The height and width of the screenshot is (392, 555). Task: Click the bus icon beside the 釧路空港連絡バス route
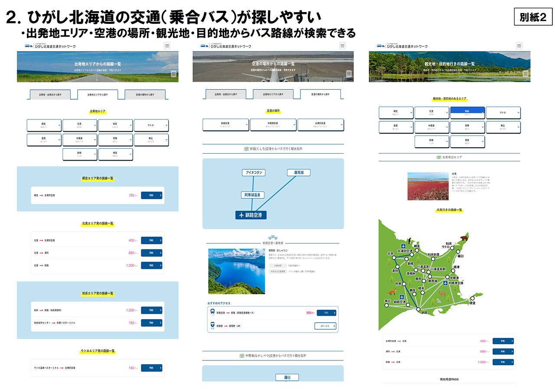[x=212, y=312]
